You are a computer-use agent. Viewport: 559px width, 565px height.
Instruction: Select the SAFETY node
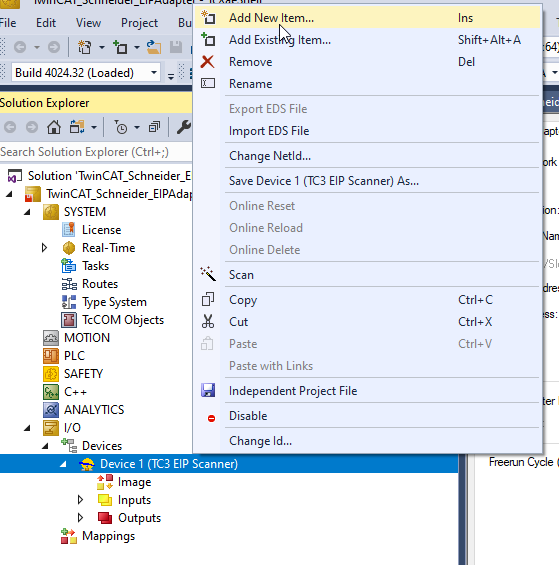(83, 374)
